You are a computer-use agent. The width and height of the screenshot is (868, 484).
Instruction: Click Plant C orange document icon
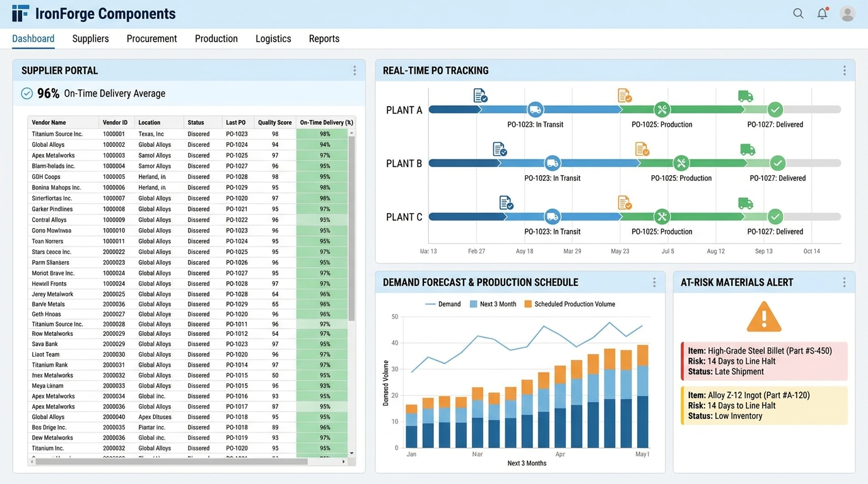pyautogui.click(x=625, y=203)
